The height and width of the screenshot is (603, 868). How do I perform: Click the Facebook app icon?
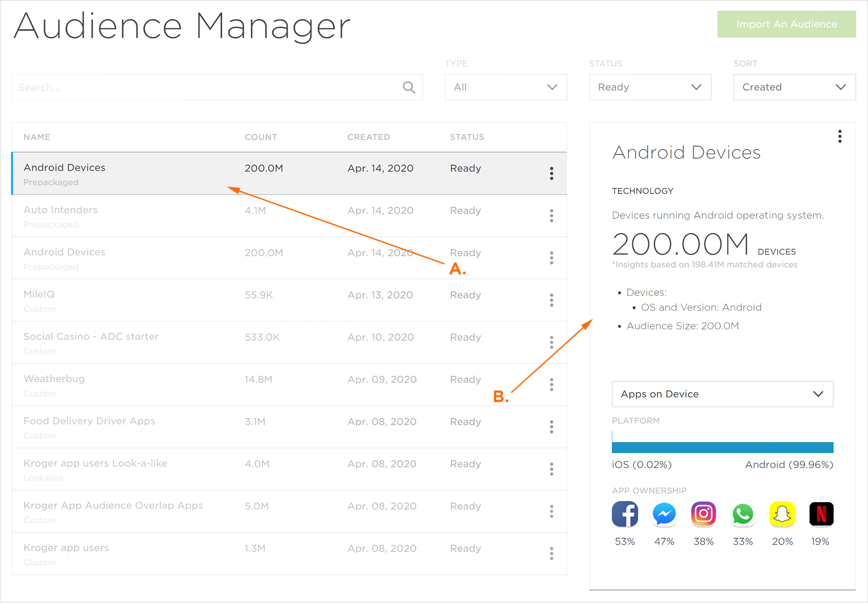(x=625, y=514)
